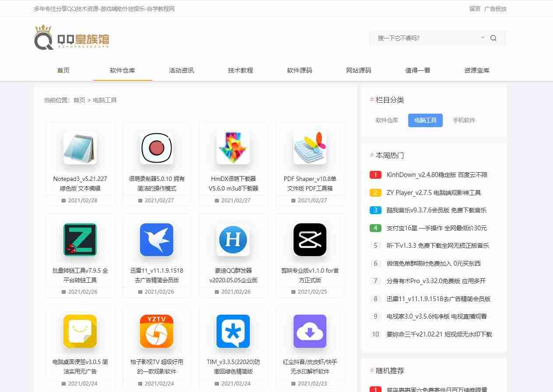The height and width of the screenshot is (392, 553).
Task: Click the black CapCut 剪映 icon
Action: [310, 239]
